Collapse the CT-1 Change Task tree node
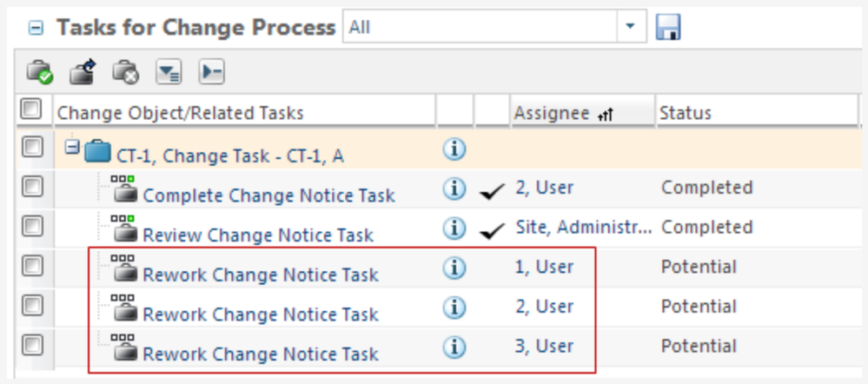The image size is (868, 384). tap(72, 147)
